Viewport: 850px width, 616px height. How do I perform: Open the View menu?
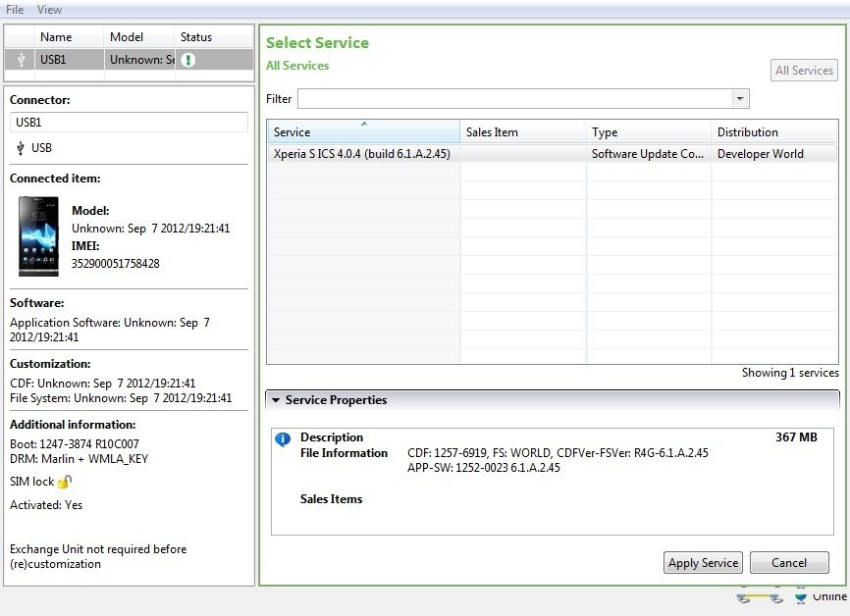pyautogui.click(x=49, y=10)
